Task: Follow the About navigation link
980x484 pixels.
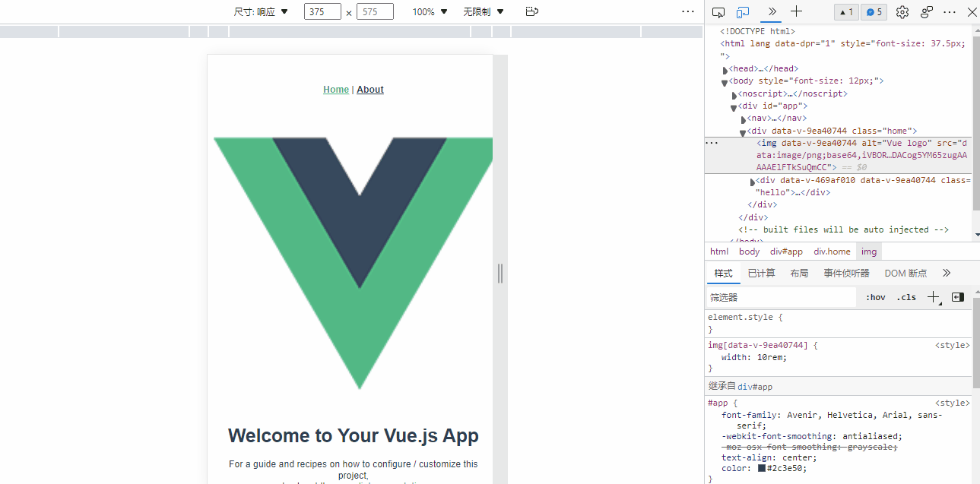Action: coord(370,90)
